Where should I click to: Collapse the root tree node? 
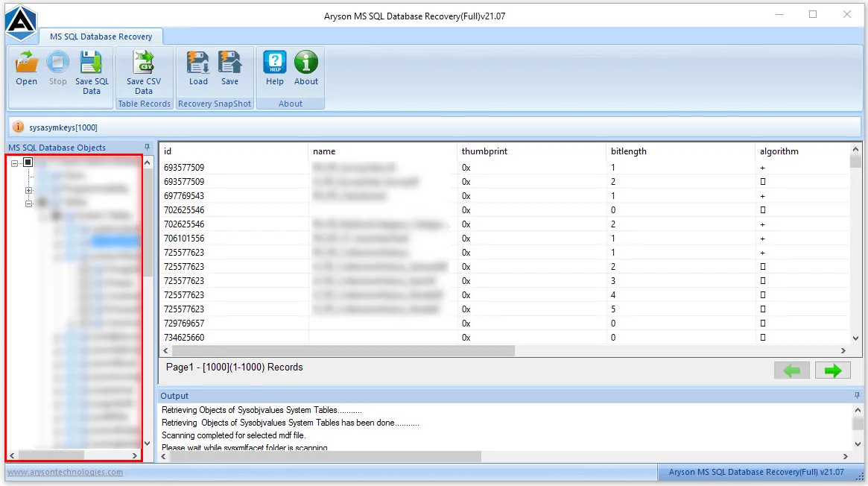(x=14, y=162)
